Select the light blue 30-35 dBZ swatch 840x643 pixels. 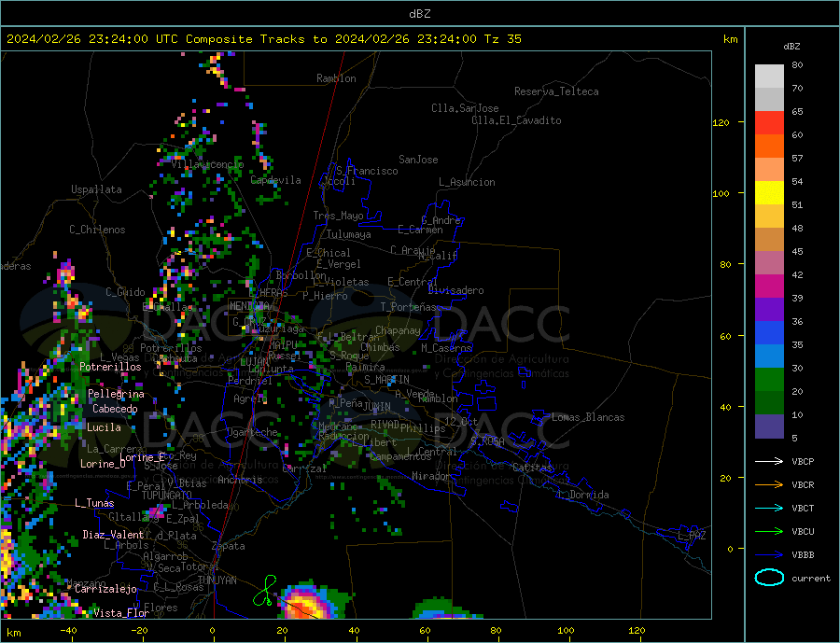click(x=769, y=356)
